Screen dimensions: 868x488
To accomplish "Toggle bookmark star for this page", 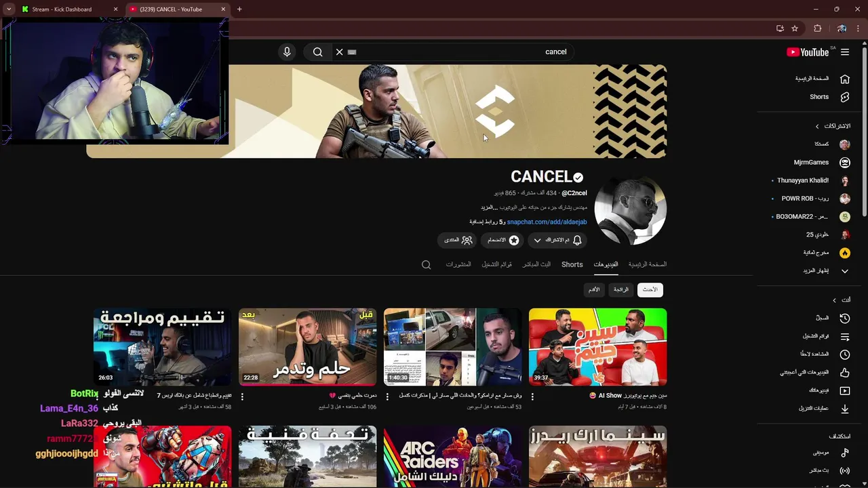I will [x=795, y=28].
